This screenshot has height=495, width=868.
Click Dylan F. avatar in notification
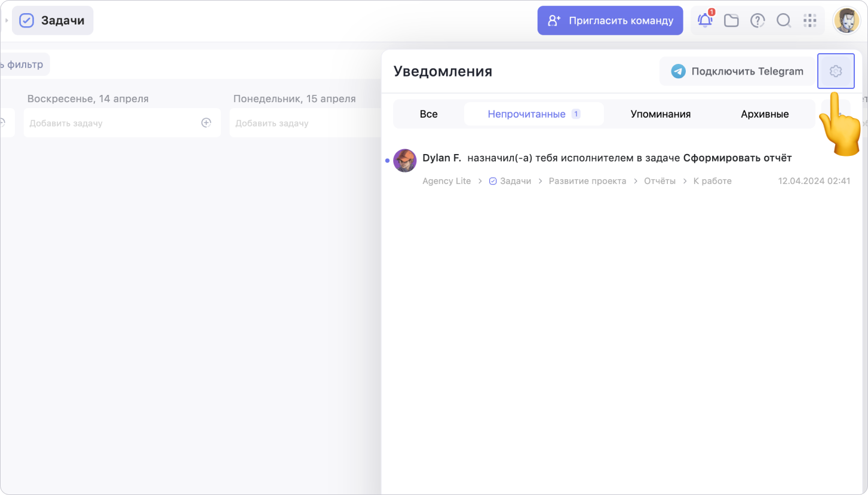click(404, 161)
